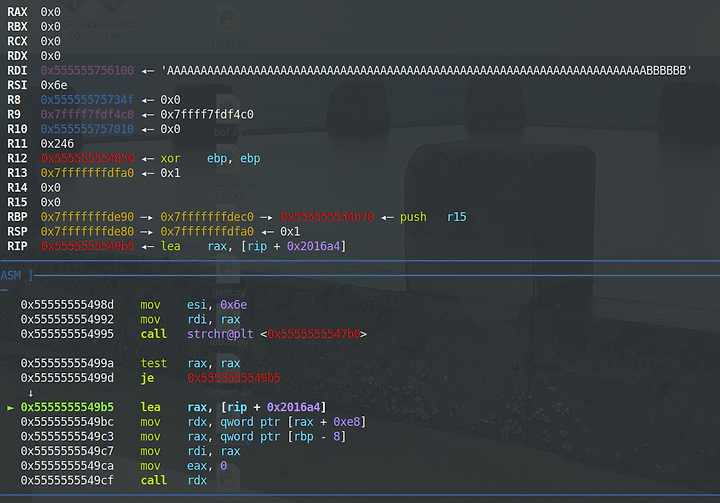This screenshot has height=503, width=720.
Task: Click the RBX register label
Action: (17, 27)
